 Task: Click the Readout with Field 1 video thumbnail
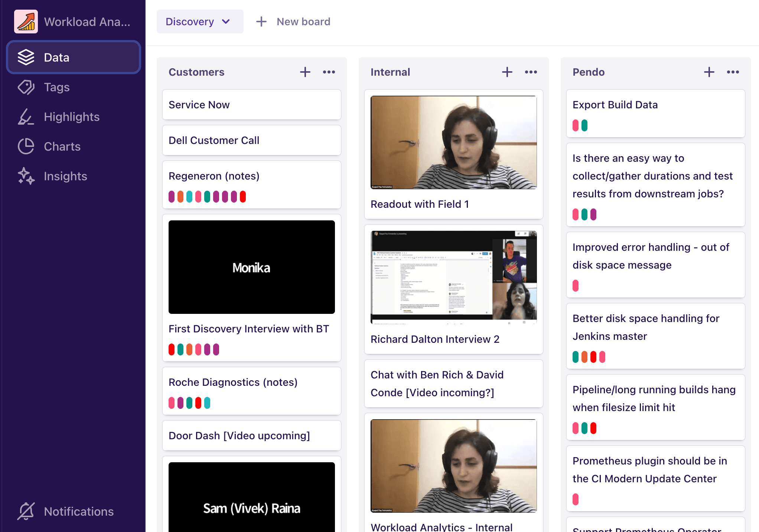point(454,142)
